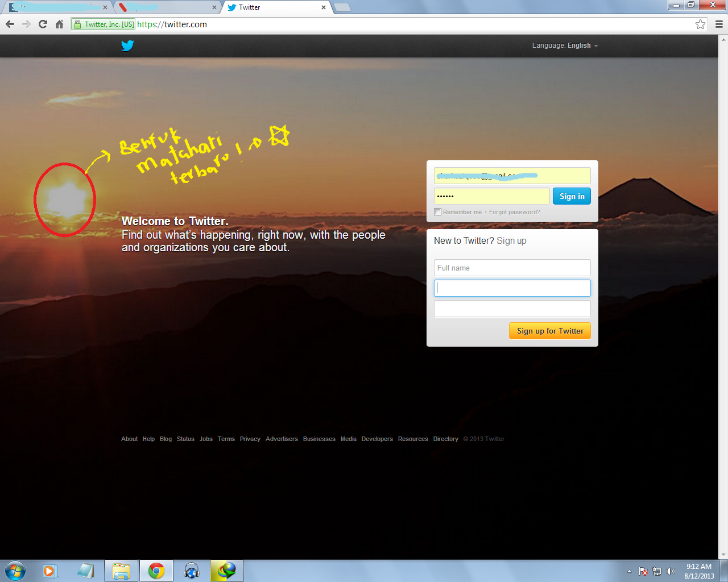
Task: Click the browser forward arrow
Action: coord(26,24)
